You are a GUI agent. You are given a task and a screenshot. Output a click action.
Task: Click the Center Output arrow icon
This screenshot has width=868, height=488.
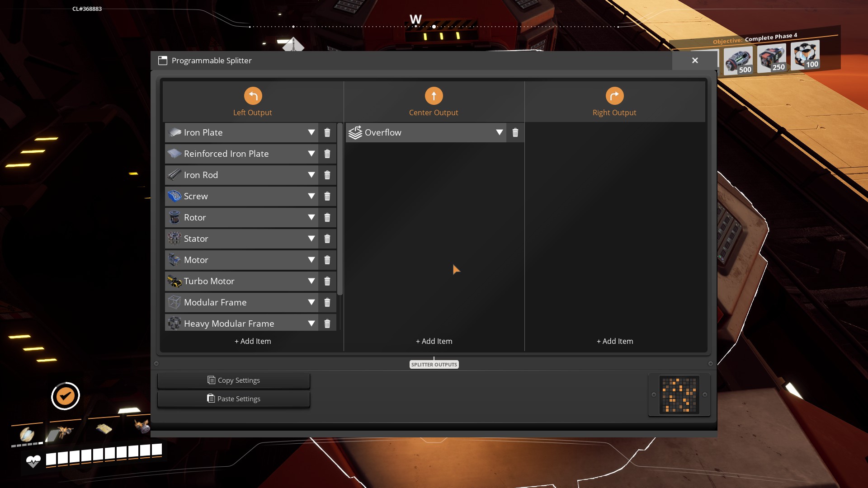point(434,96)
